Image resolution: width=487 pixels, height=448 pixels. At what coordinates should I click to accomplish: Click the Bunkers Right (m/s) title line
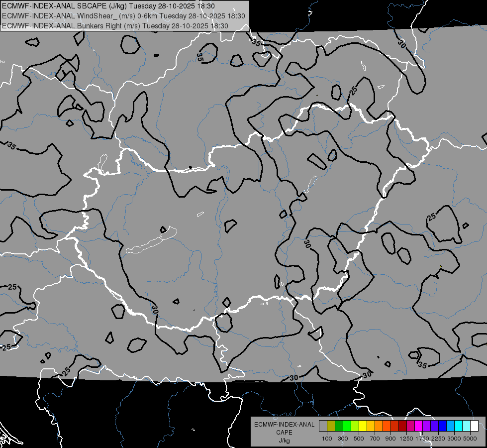[115, 26]
